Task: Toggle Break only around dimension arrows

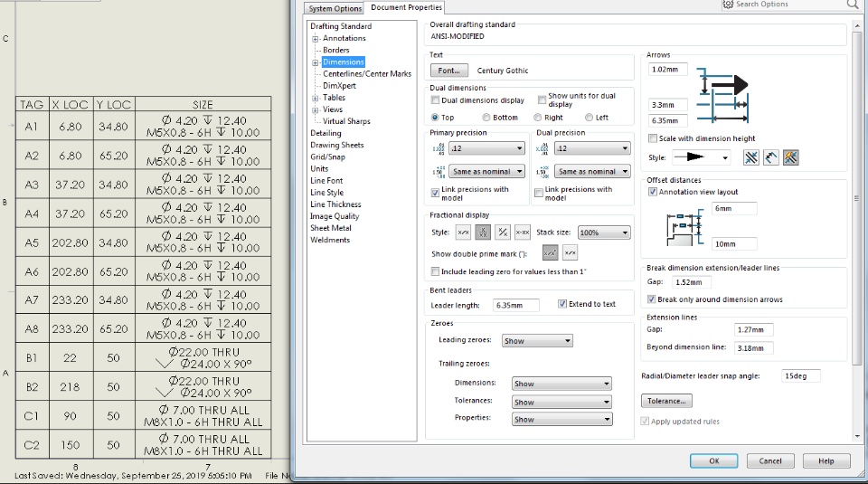Action: pos(652,299)
